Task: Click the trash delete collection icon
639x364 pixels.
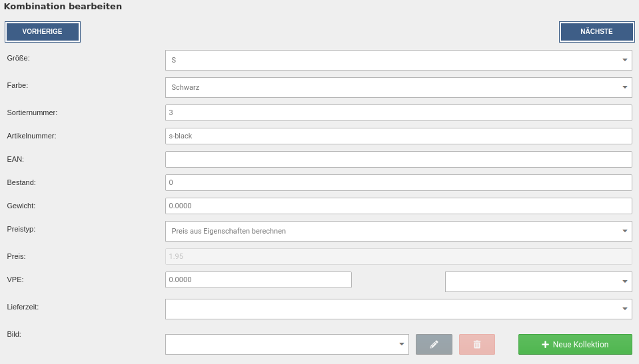Action: [x=476, y=344]
